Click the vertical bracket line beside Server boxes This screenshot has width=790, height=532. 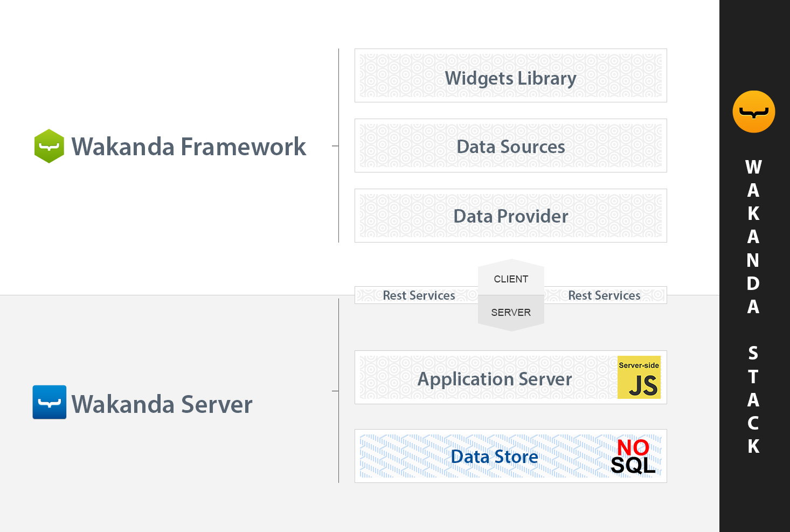(x=338, y=431)
